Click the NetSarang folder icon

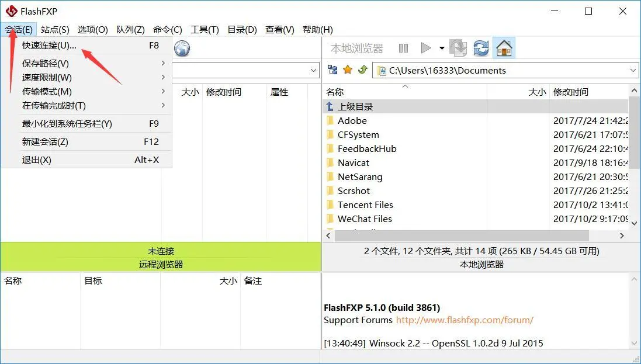(x=330, y=176)
